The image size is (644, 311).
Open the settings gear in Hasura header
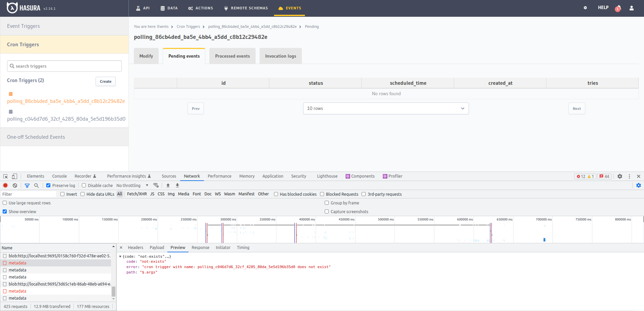(585, 7)
